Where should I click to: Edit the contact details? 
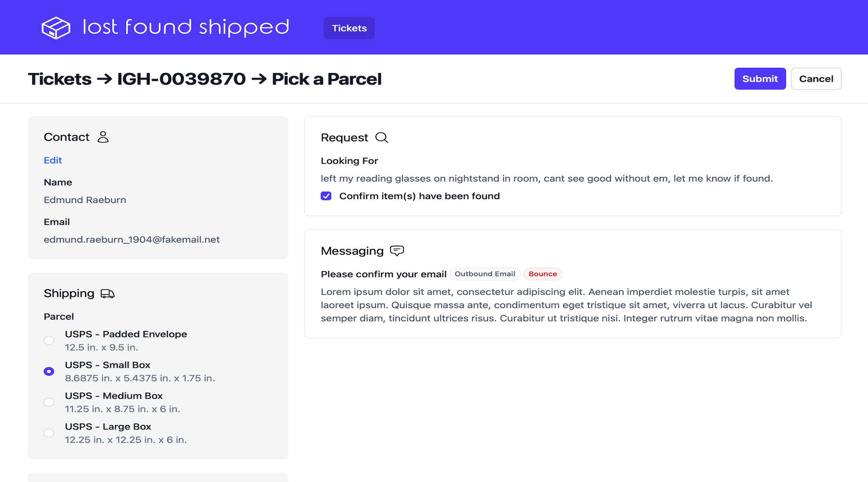pyautogui.click(x=53, y=160)
